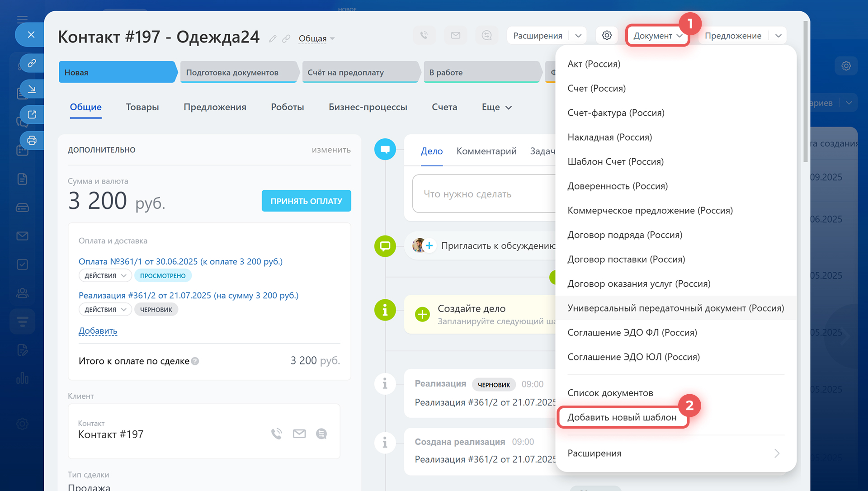The height and width of the screenshot is (491, 868).
Task: Click the envelope icon in Контакт #197 card
Action: (x=299, y=434)
